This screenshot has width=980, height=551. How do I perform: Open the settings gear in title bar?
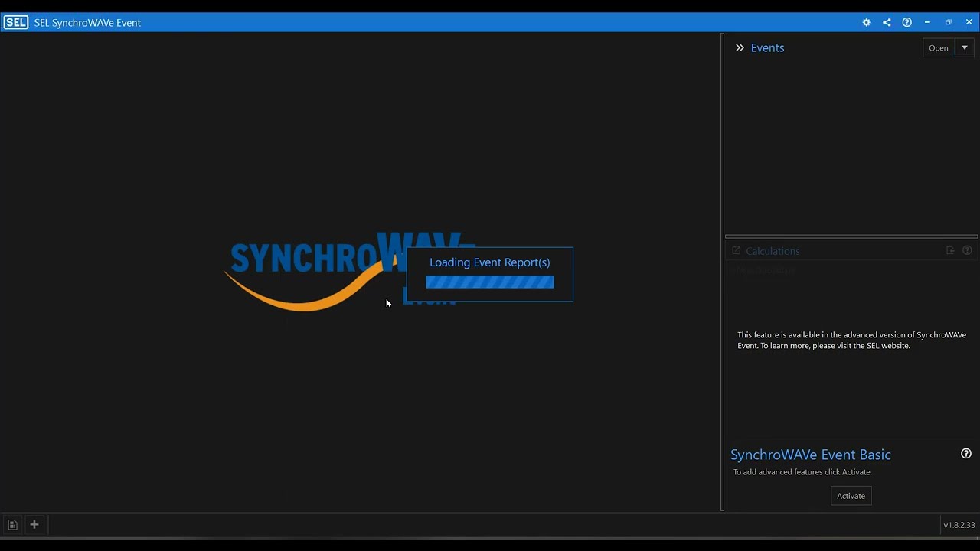(x=866, y=22)
